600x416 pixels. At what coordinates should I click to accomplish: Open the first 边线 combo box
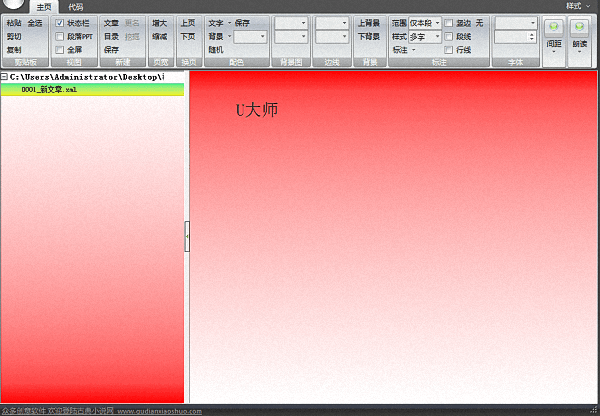332,23
